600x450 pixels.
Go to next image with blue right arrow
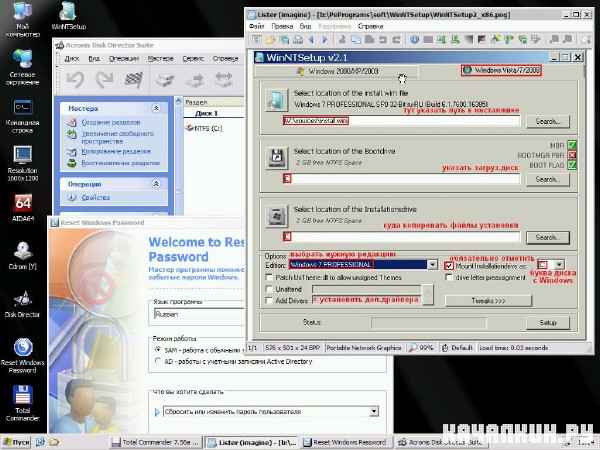pyautogui.click(x=324, y=39)
